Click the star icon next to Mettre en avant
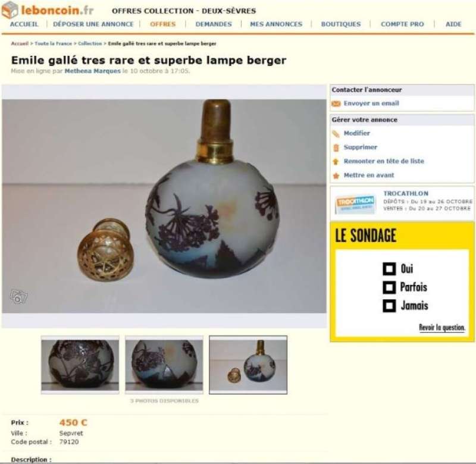Screen dimensions: 476x464 pyautogui.click(x=336, y=175)
